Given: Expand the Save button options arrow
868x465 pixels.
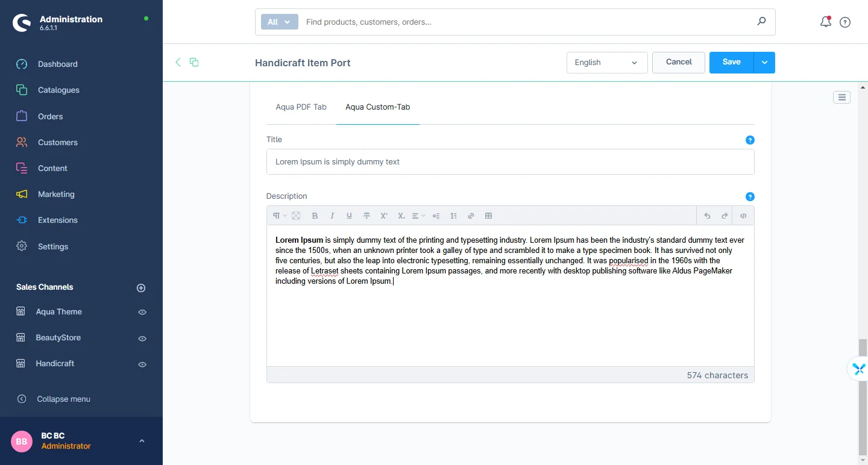Looking at the screenshot, I should click(x=764, y=63).
